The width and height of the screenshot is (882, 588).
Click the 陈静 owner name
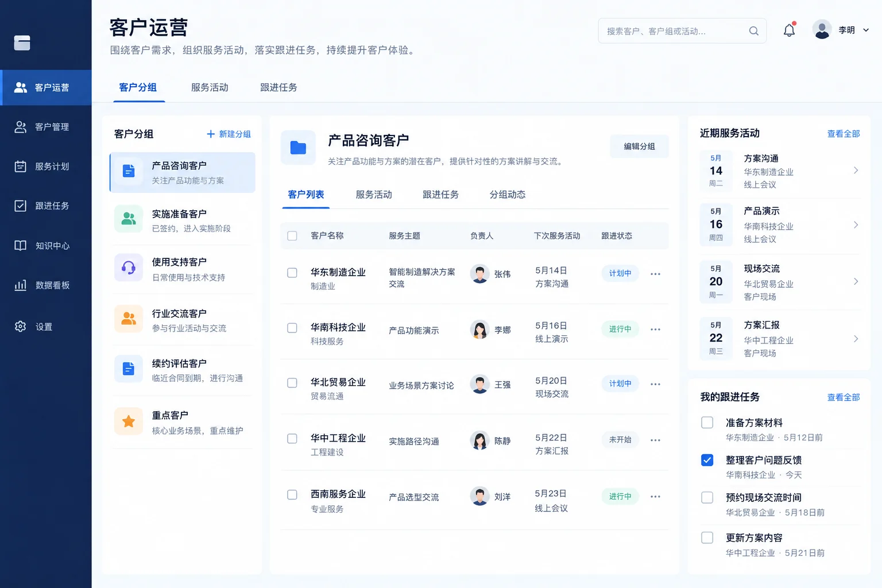tap(502, 441)
